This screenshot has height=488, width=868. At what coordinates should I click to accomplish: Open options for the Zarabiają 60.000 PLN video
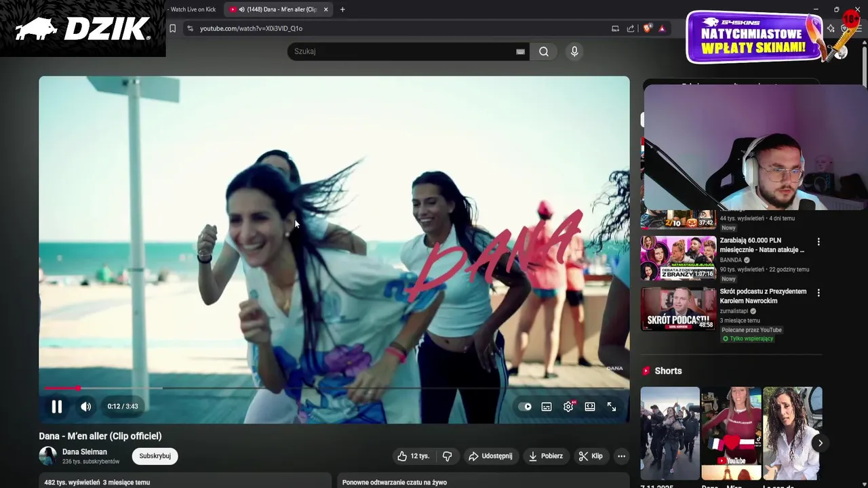coord(818,242)
